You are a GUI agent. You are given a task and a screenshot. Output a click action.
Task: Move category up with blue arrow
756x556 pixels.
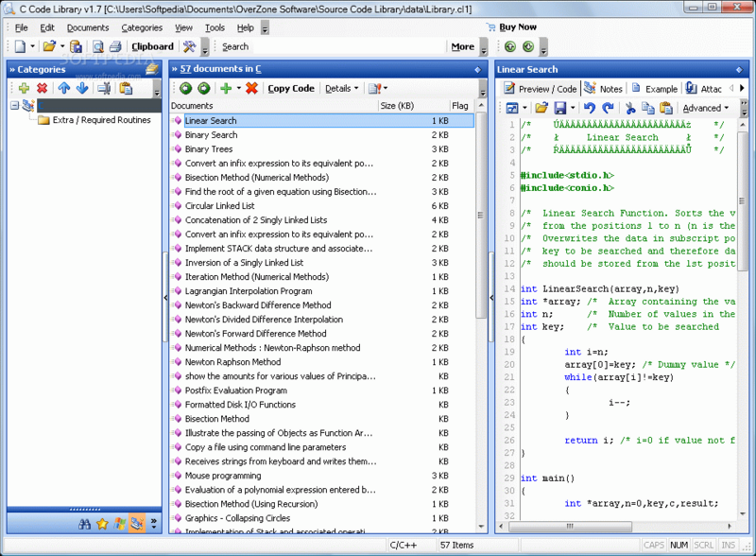click(63, 88)
